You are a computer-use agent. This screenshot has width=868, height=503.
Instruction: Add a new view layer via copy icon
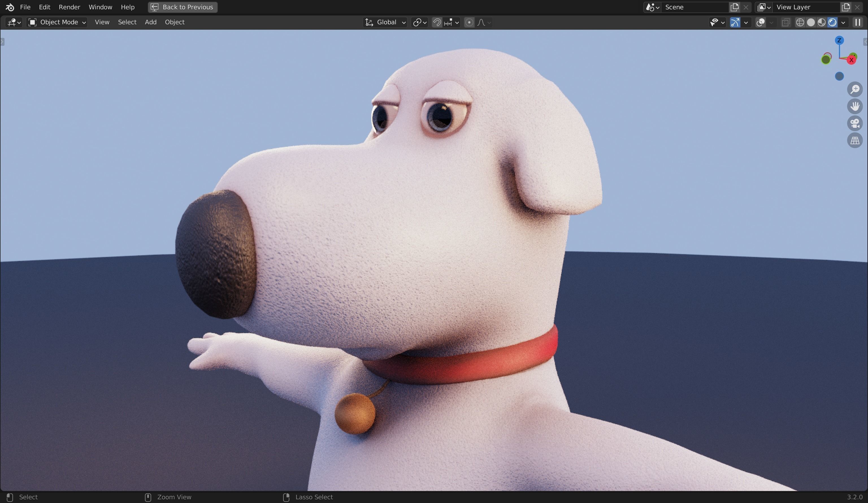coord(846,7)
